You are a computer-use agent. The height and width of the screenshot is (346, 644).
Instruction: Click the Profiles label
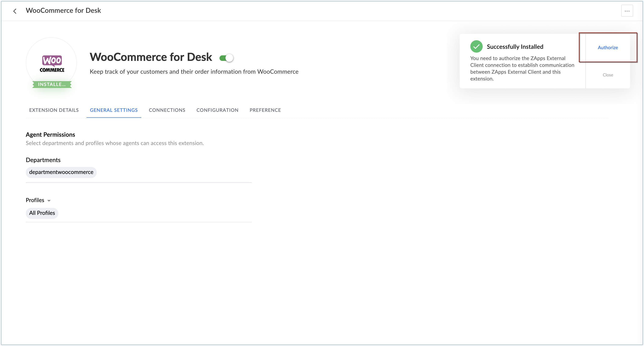click(35, 200)
